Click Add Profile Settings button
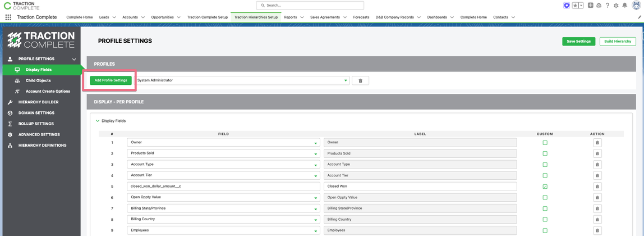644x236 pixels. [111, 80]
